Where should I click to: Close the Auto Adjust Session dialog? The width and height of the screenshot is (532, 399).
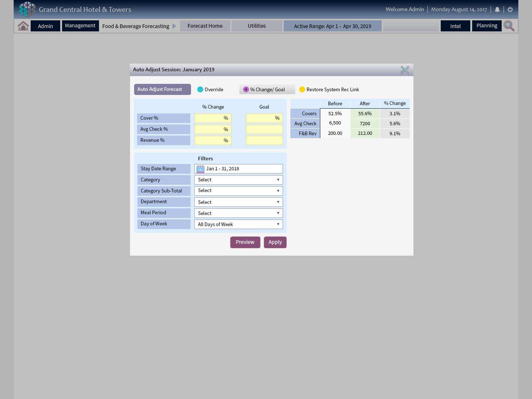tap(405, 70)
